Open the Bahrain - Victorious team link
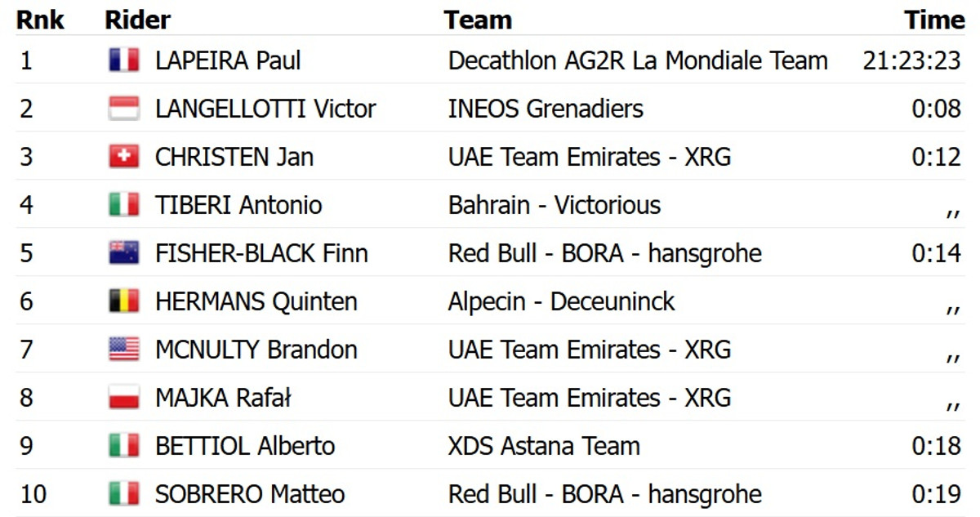 click(555, 205)
